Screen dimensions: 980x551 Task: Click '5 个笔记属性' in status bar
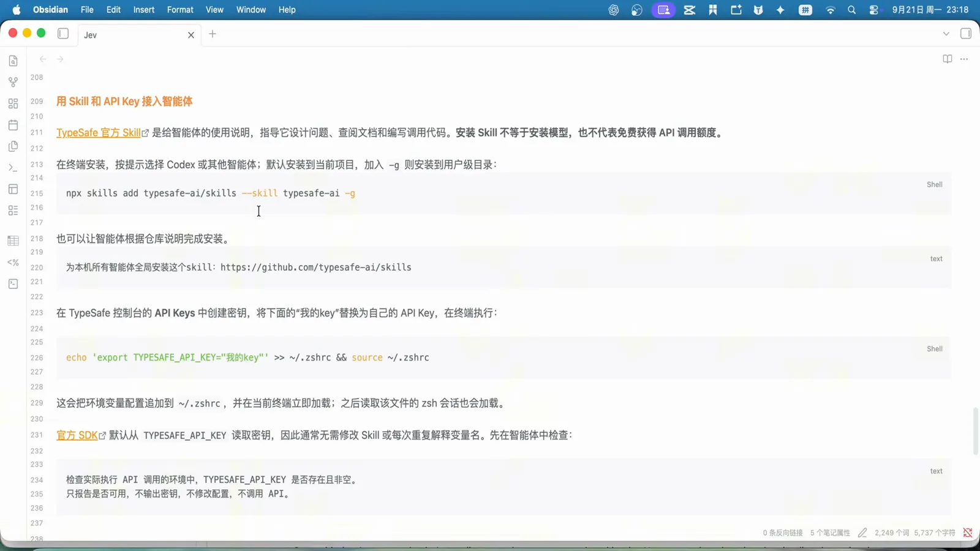(830, 533)
